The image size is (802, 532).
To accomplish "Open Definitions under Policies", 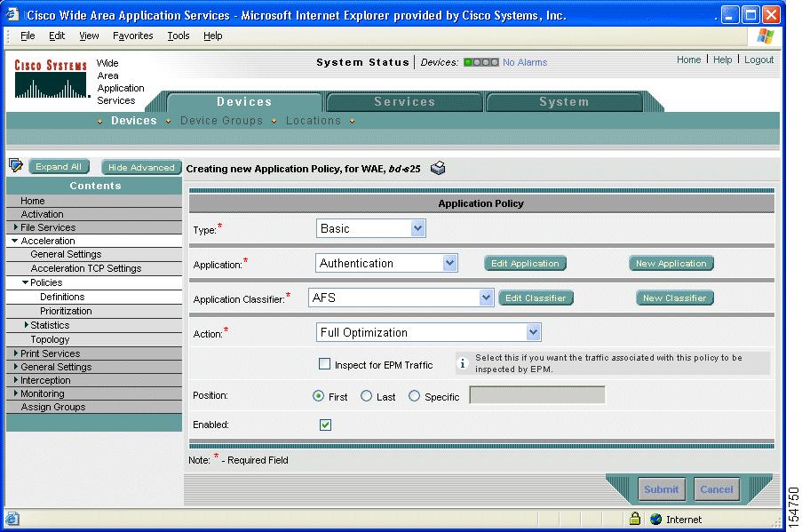I will pos(94,297).
